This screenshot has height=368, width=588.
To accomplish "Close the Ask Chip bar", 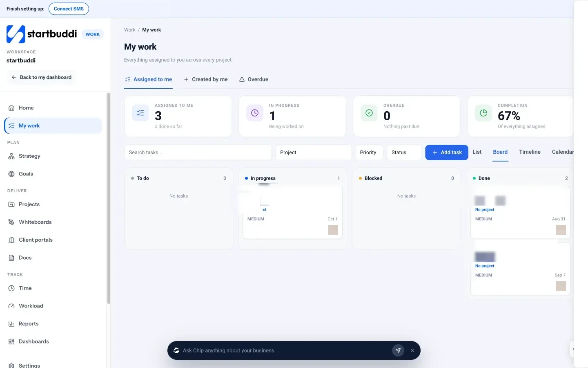I will [412, 350].
